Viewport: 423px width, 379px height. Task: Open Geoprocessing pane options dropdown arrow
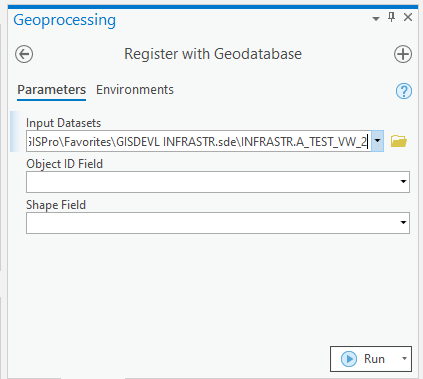tap(376, 19)
